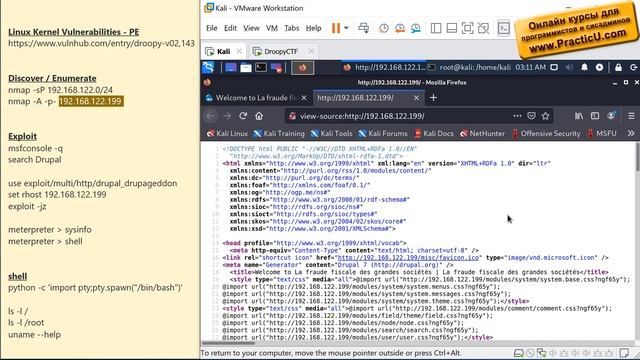Open Kali Linux bookmark

point(227,133)
